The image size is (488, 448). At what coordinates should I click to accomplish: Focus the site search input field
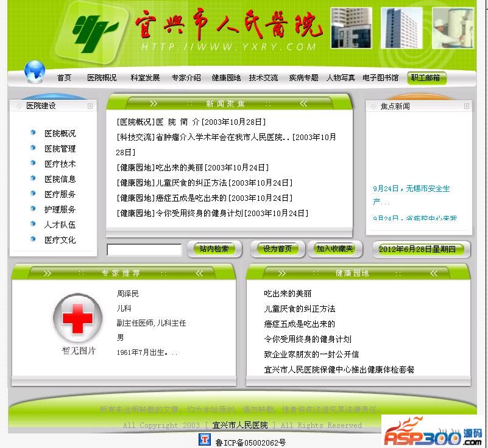tap(144, 250)
